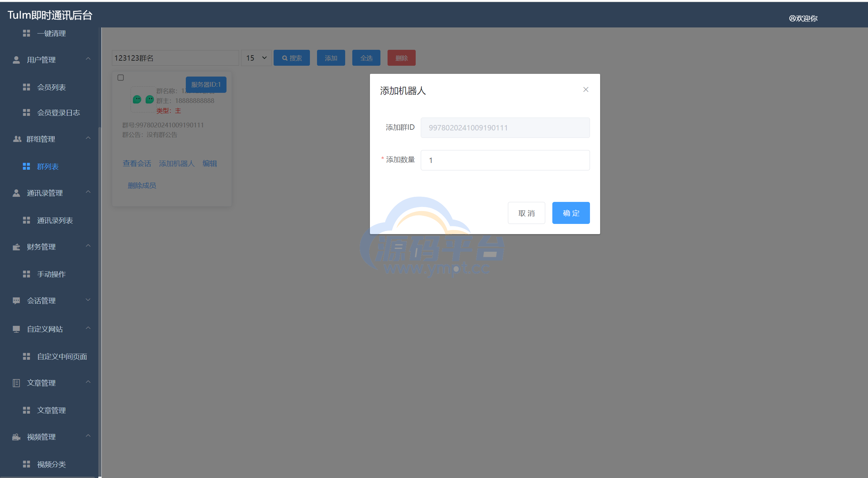This screenshot has height=478, width=868.
Task: Click the document icon next to 文章管理 header
Action: 16,383
